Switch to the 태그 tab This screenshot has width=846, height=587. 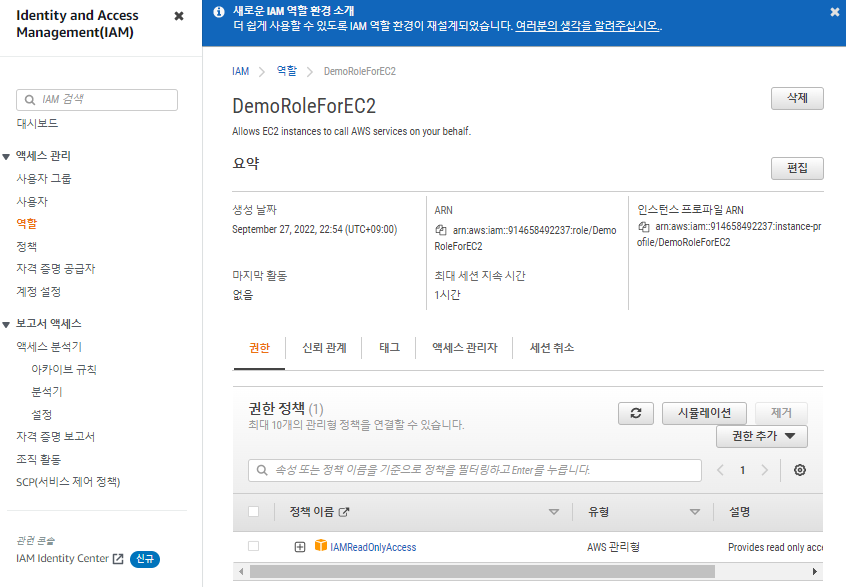(390, 348)
